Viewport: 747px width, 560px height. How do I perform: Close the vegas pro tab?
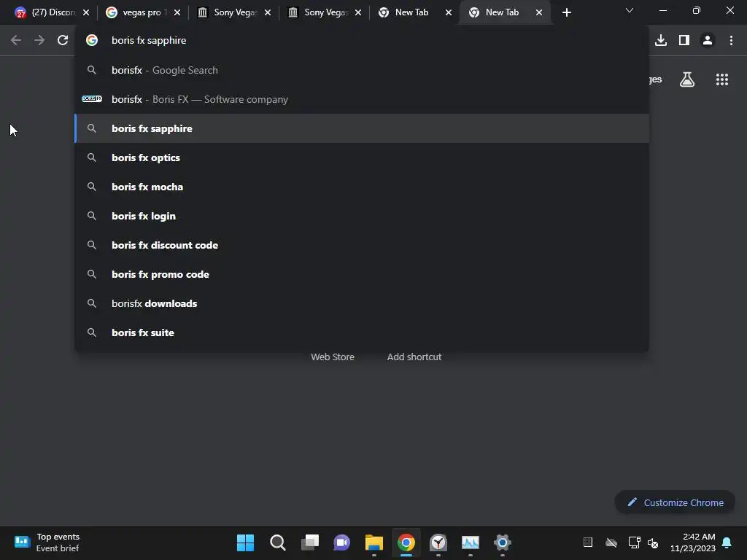tap(177, 13)
